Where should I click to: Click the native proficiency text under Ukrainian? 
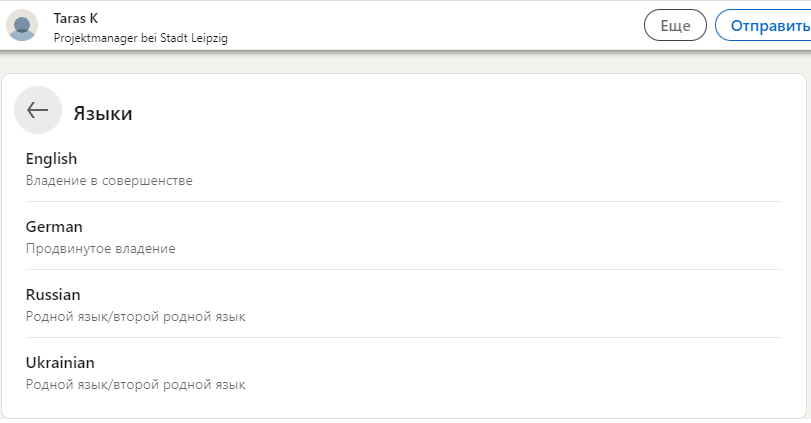click(x=136, y=385)
